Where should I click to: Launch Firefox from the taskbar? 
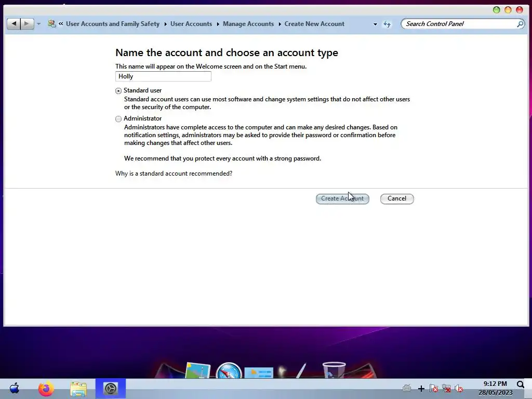46,389
